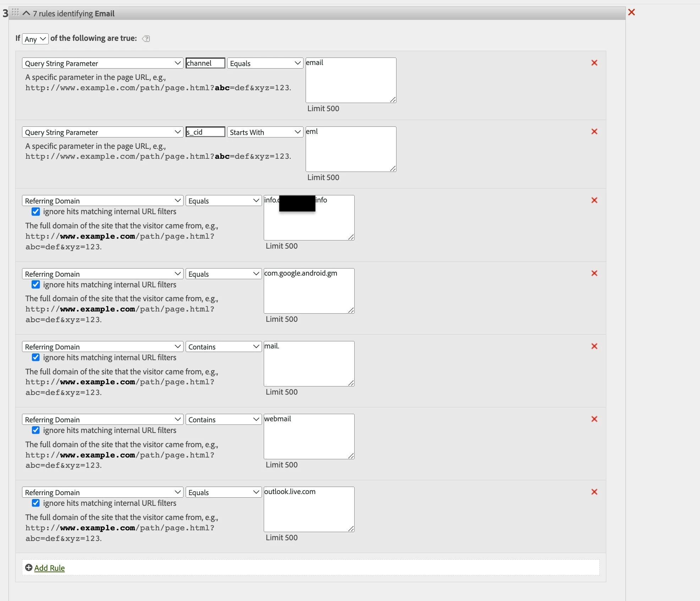
Task: Click the textarea containing 'eml'
Action: click(x=350, y=149)
